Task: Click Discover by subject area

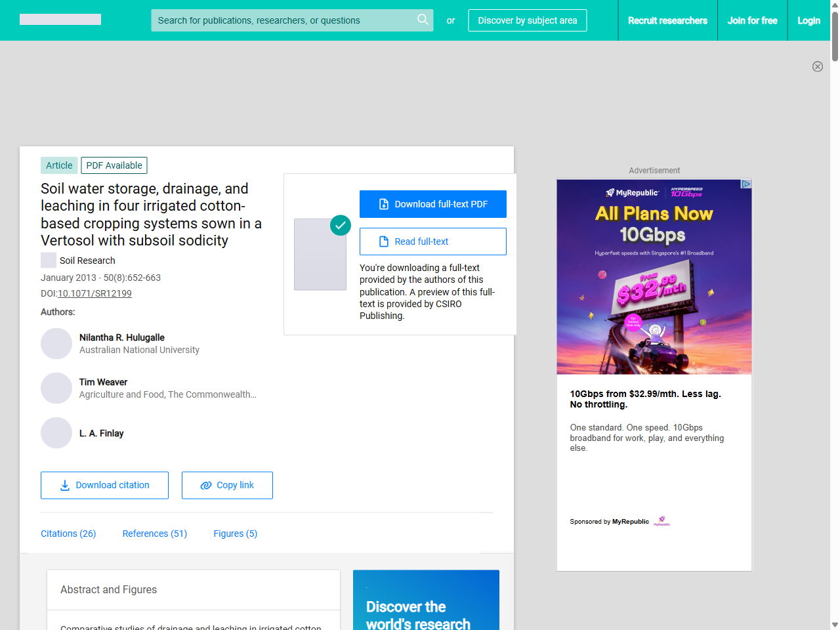Action: [527, 20]
